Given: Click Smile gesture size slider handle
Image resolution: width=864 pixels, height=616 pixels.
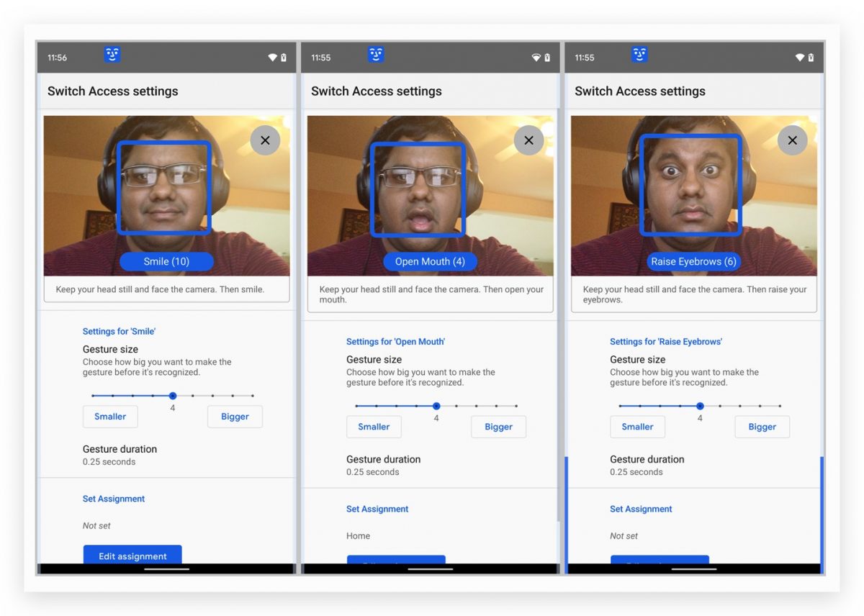Looking at the screenshot, I should coord(173,396).
